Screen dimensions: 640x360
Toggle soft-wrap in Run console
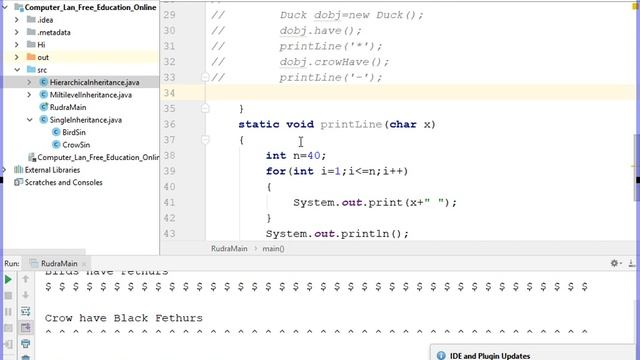(25, 311)
